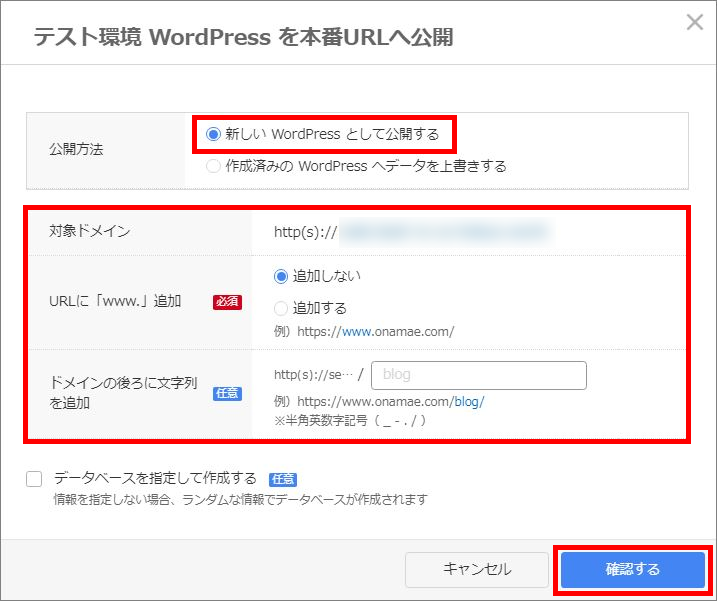Screen dimensions: 717x601
Task: Click the 任意 badge beside ドメインの後ろに文字列を追加
Action: [x=227, y=393]
